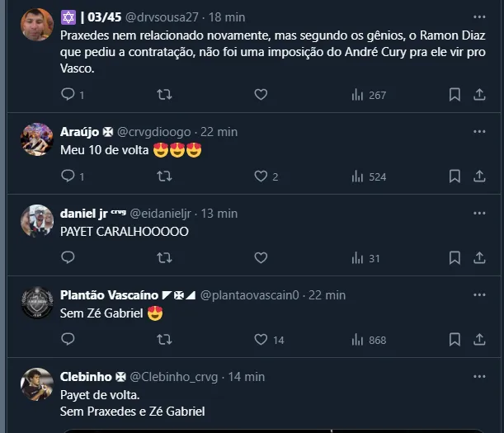Reply to the drvsousa27 Praxedes tweet
The height and width of the screenshot is (433, 504).
[x=68, y=95]
